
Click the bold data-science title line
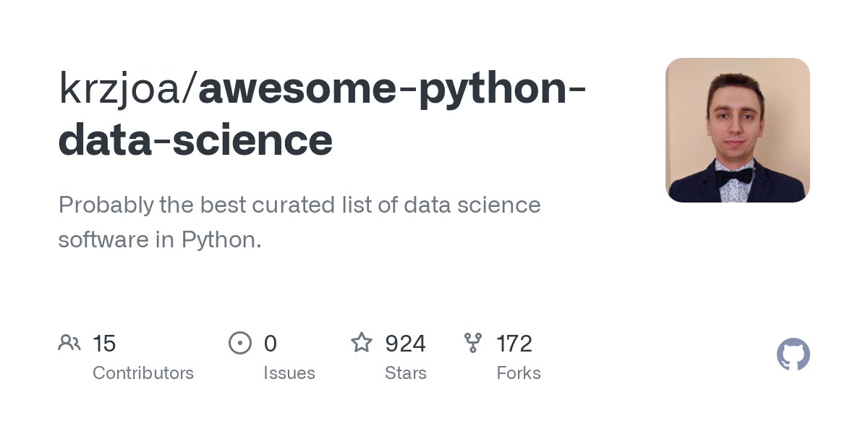195,140
